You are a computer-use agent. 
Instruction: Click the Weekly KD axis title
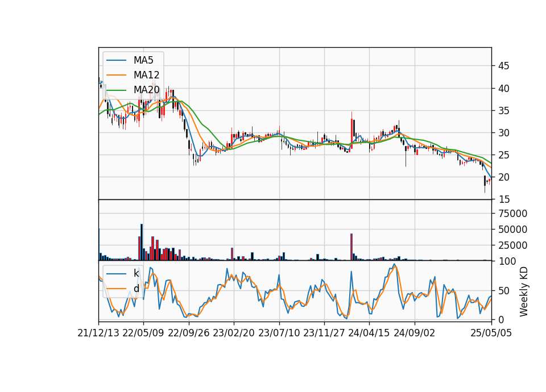(x=524, y=291)
